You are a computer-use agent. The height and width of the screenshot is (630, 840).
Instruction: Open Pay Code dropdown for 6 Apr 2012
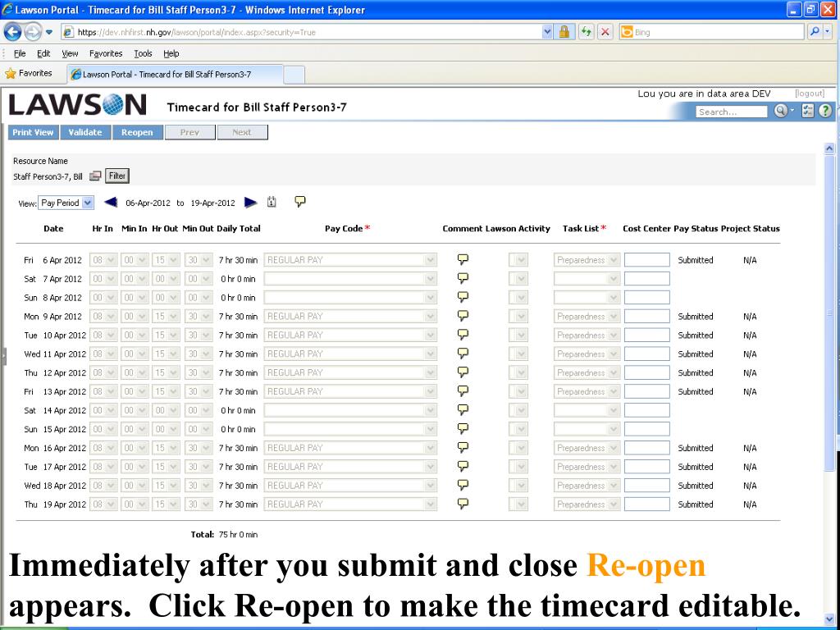pyautogui.click(x=349, y=260)
